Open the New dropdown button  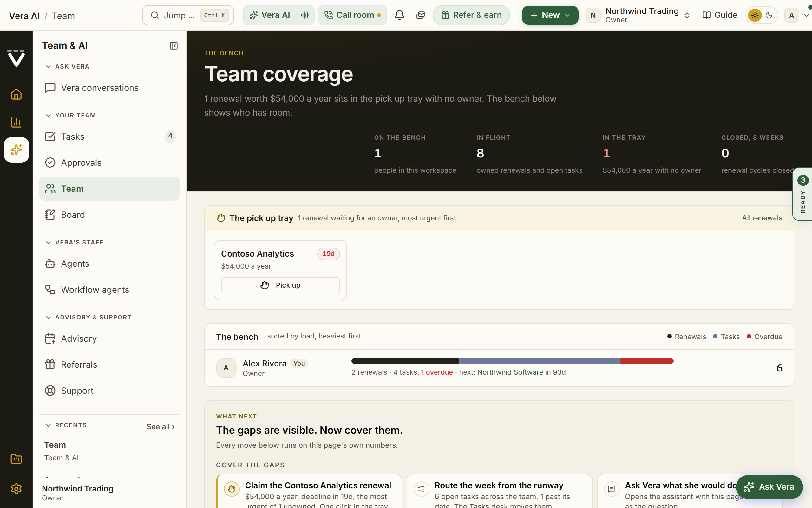(550, 15)
